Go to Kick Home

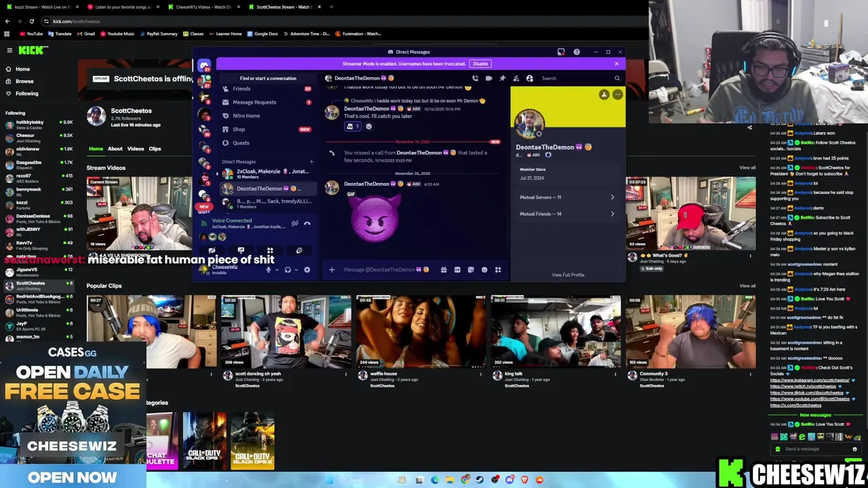pyautogui.click(x=22, y=69)
